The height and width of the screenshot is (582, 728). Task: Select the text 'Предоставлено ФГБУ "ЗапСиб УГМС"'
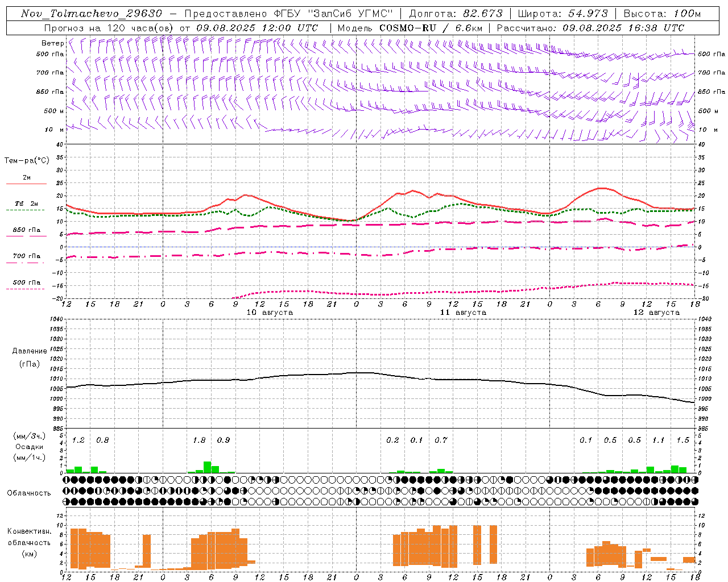(x=289, y=14)
